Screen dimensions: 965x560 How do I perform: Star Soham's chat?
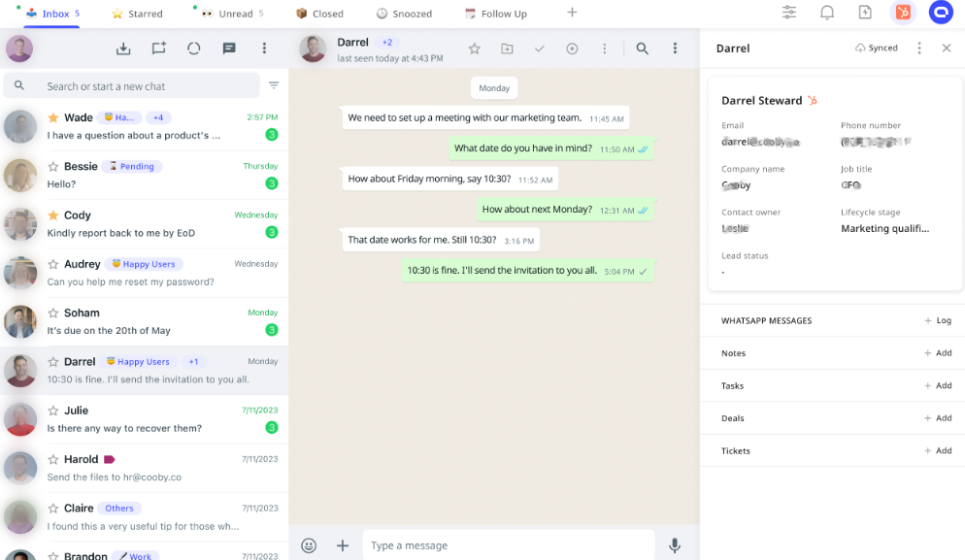click(x=53, y=313)
